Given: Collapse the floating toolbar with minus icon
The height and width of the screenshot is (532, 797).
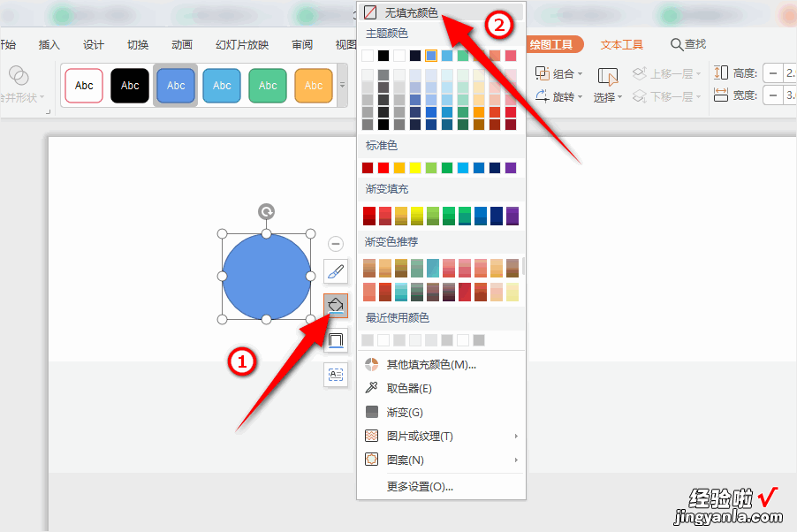Looking at the screenshot, I should pyautogui.click(x=336, y=244).
